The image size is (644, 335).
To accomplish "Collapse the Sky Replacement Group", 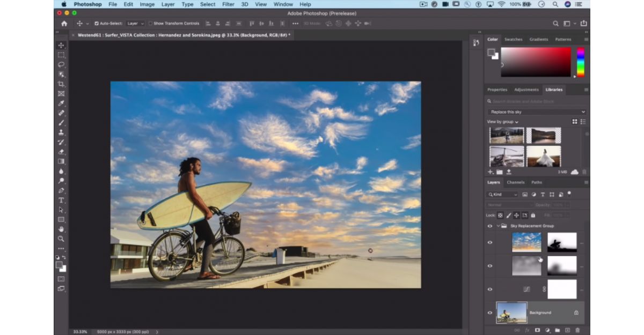I will tap(499, 226).
